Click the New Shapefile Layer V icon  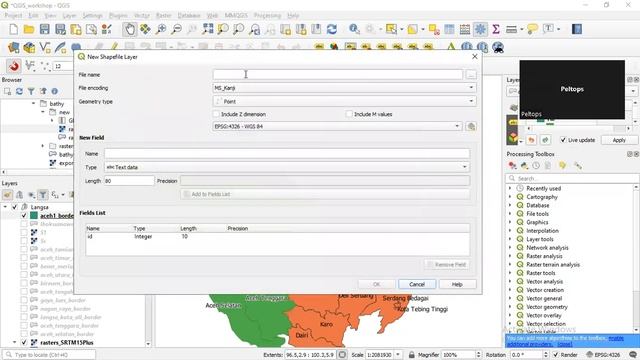[44, 47]
